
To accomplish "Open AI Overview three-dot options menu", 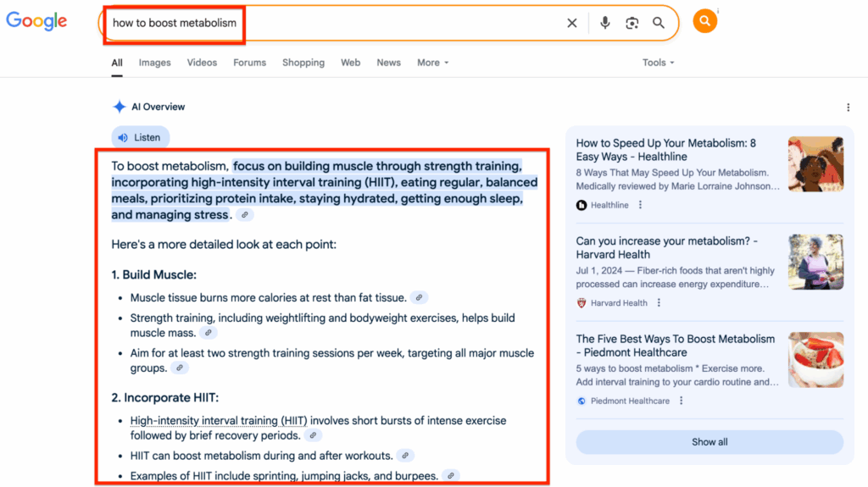I will [x=848, y=108].
